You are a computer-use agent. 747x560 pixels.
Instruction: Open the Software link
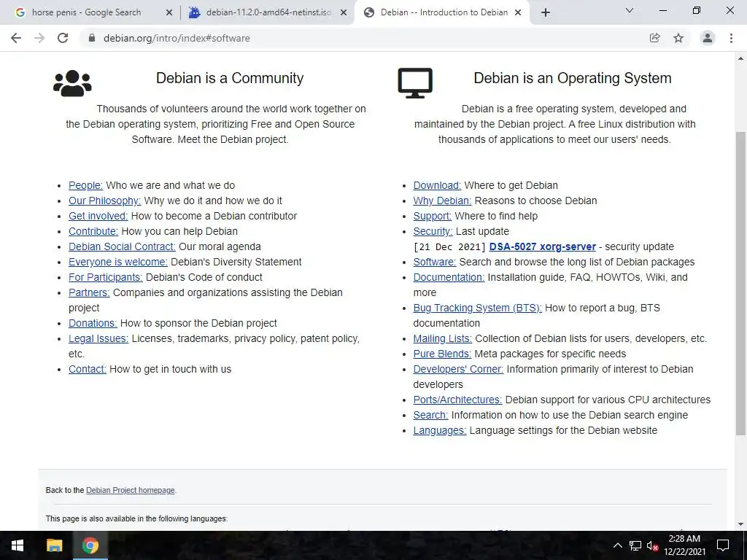435,262
